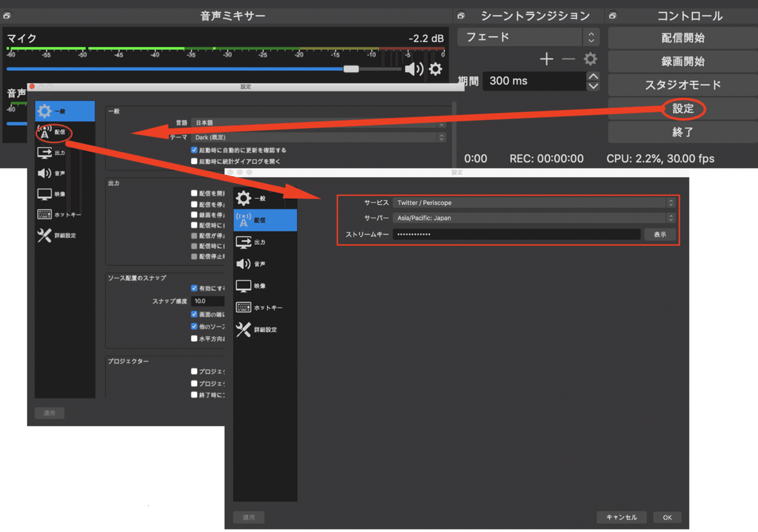
Task: Select 配信 antenna icon in back settings window
Action: coord(44,133)
